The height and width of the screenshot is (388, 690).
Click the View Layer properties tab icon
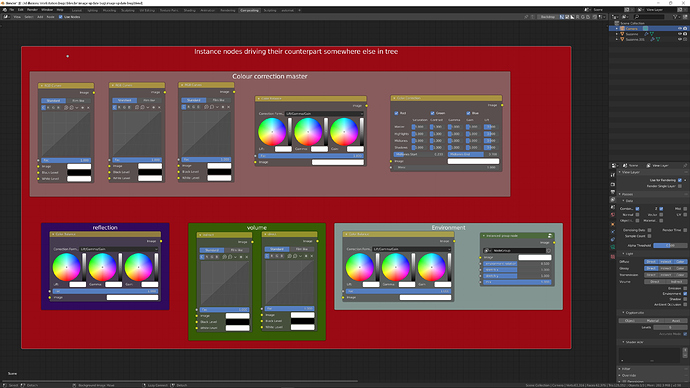[x=613, y=200]
